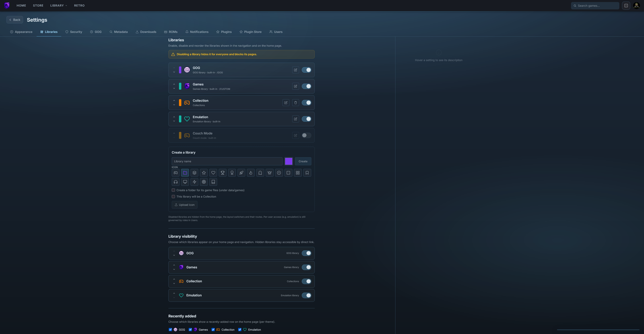
Task: Click the Library name input field
Action: point(227,161)
